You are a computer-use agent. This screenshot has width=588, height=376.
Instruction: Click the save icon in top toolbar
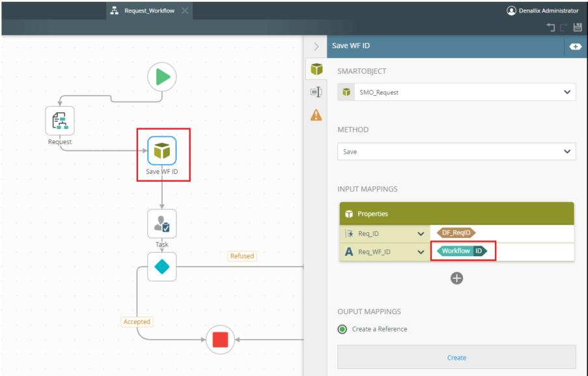pos(578,27)
